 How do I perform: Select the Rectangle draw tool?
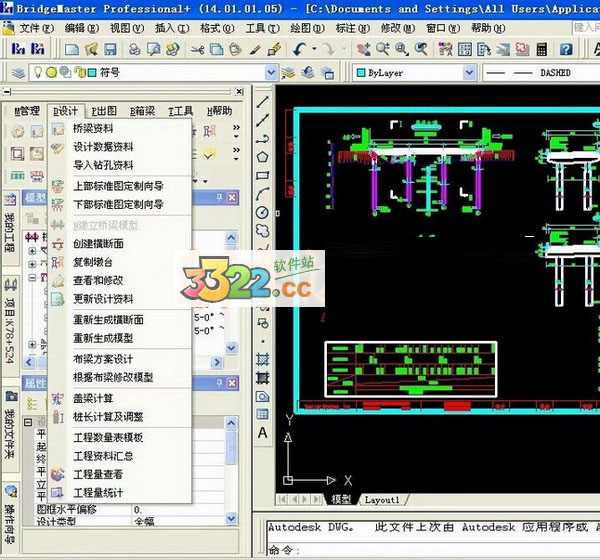(x=262, y=176)
